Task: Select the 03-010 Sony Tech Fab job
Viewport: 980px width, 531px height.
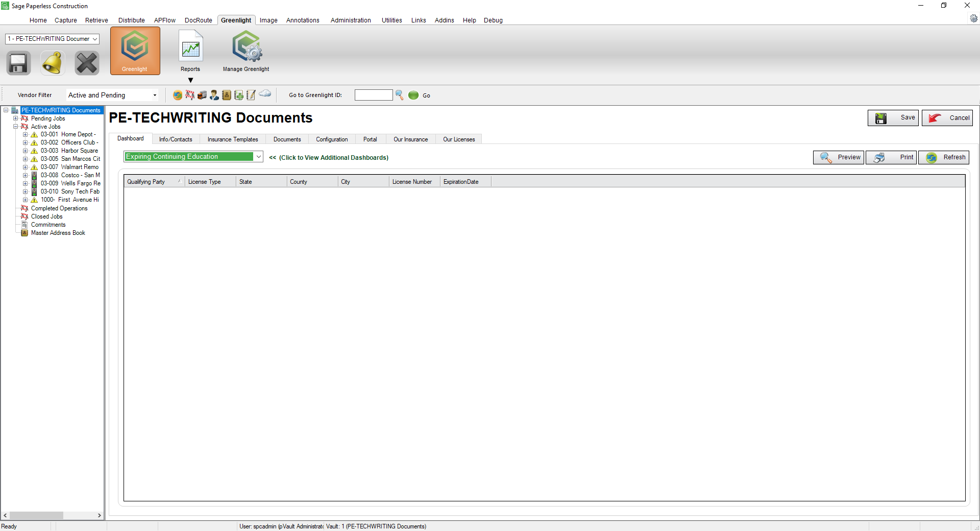Action: point(70,191)
